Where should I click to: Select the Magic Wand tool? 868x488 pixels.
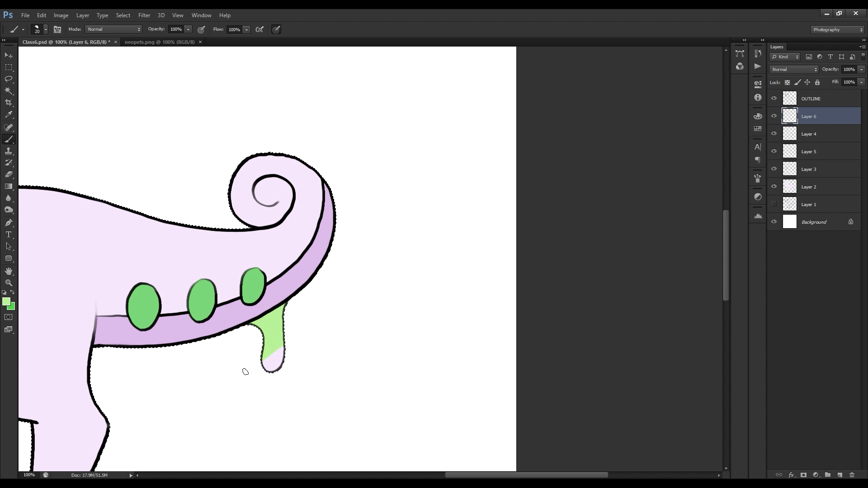[9, 91]
